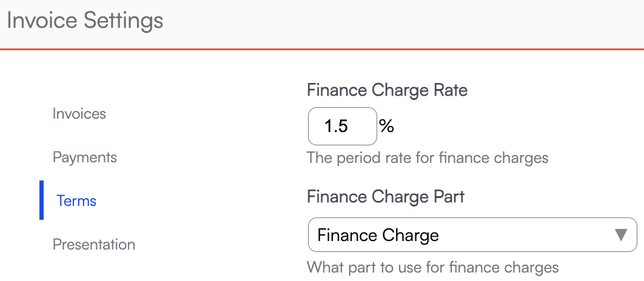The image size is (644, 281).
Task: Open the Finance Charge Part dropdown
Action: click(472, 235)
